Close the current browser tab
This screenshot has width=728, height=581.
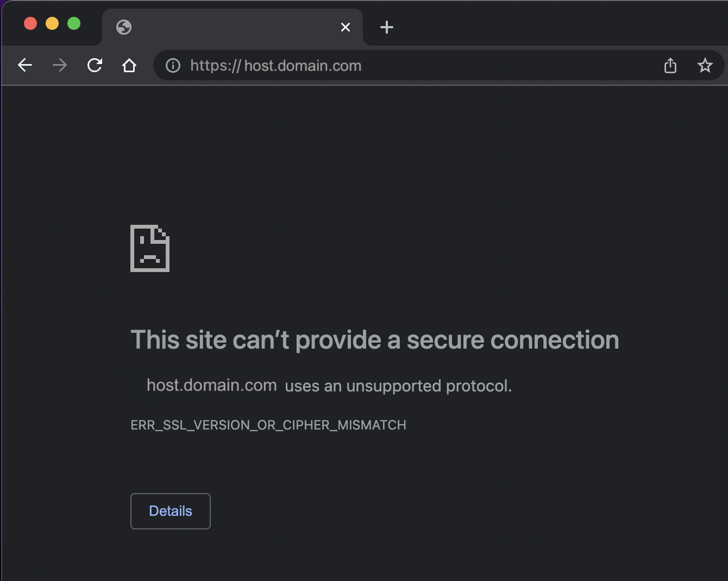pos(346,27)
